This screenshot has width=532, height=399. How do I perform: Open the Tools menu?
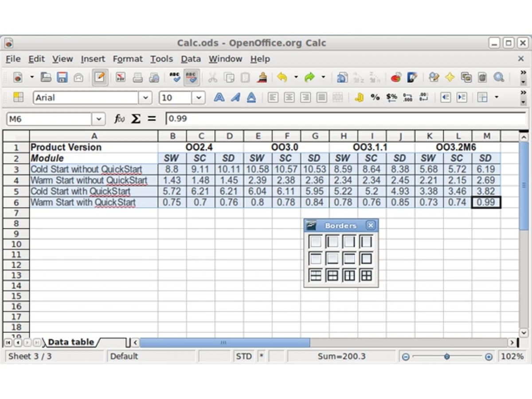161,59
